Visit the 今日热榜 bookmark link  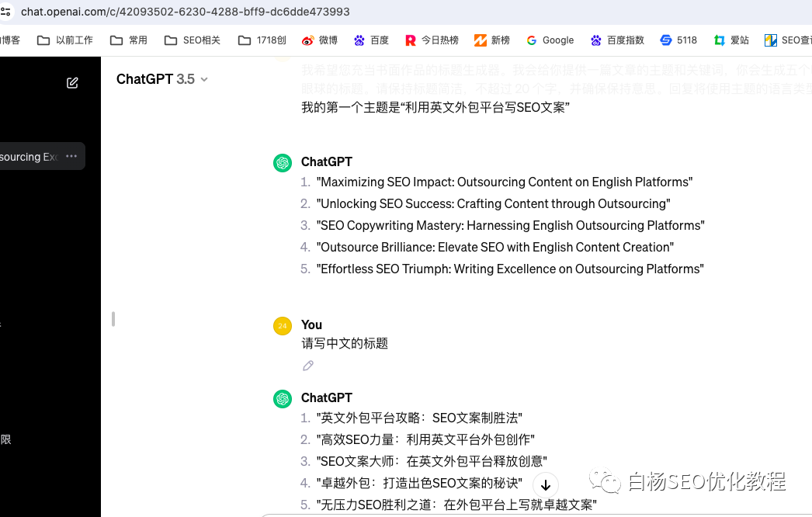coord(432,40)
